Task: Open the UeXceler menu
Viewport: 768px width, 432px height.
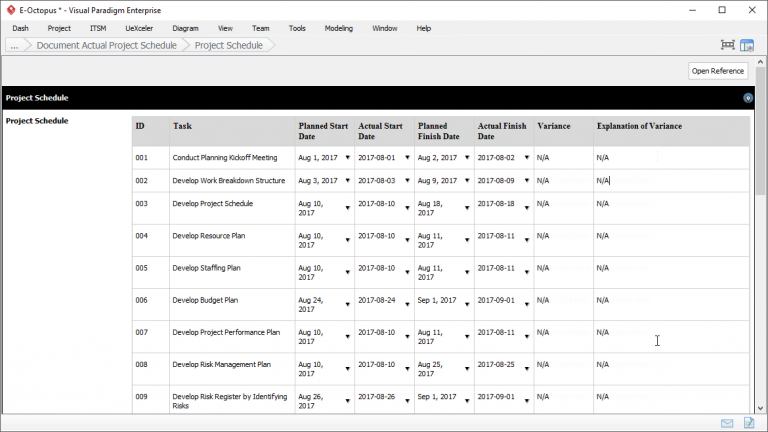Action: click(x=139, y=28)
